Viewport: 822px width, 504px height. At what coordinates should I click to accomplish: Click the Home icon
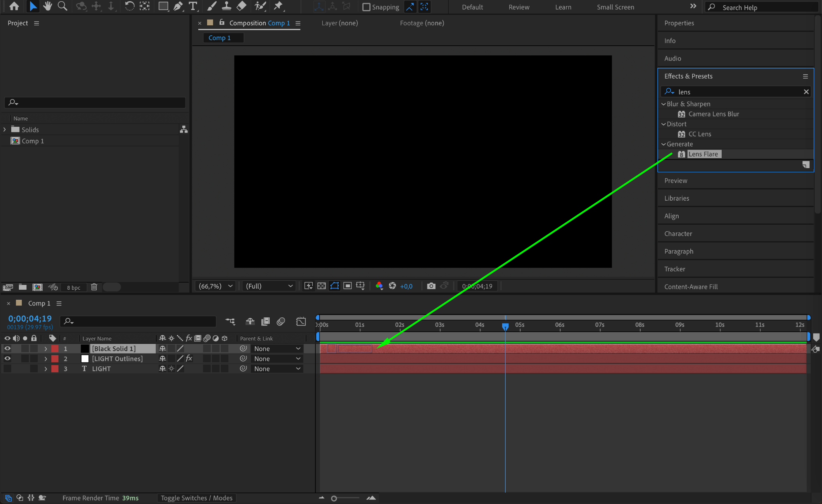pos(14,6)
